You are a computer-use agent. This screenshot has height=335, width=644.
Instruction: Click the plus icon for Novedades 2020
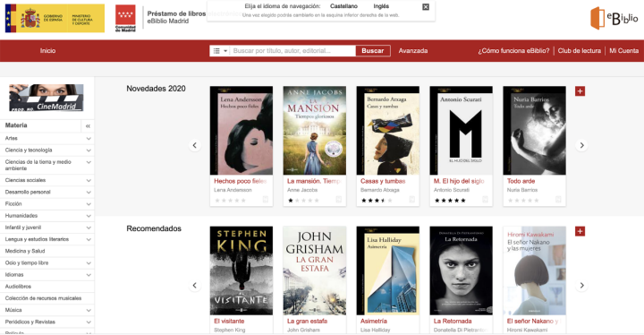click(x=580, y=91)
